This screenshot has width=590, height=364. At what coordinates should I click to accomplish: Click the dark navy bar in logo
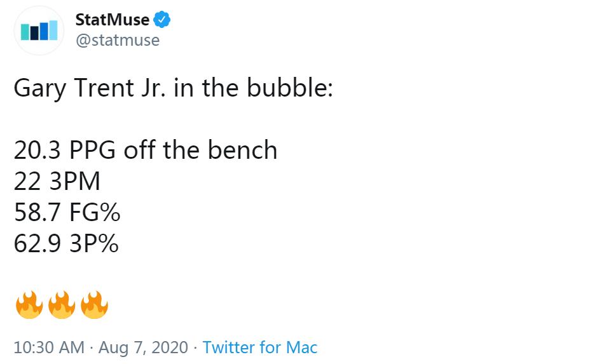point(34,33)
